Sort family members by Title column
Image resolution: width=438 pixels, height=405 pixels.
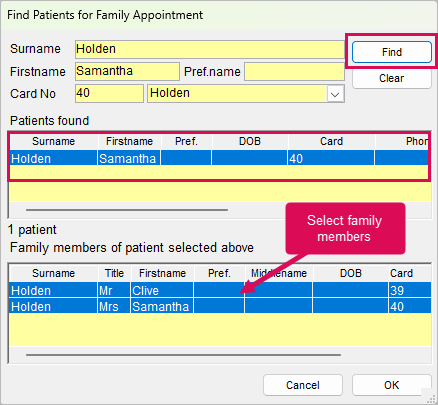pyautogui.click(x=114, y=273)
